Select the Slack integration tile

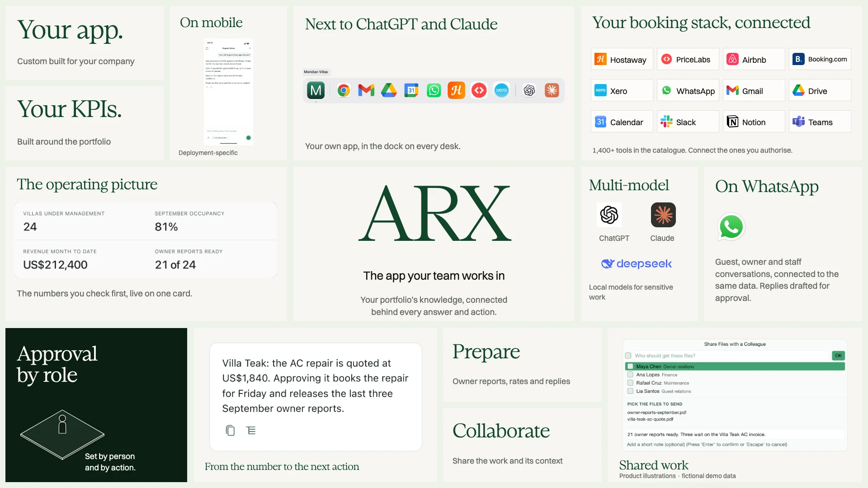pos(688,122)
